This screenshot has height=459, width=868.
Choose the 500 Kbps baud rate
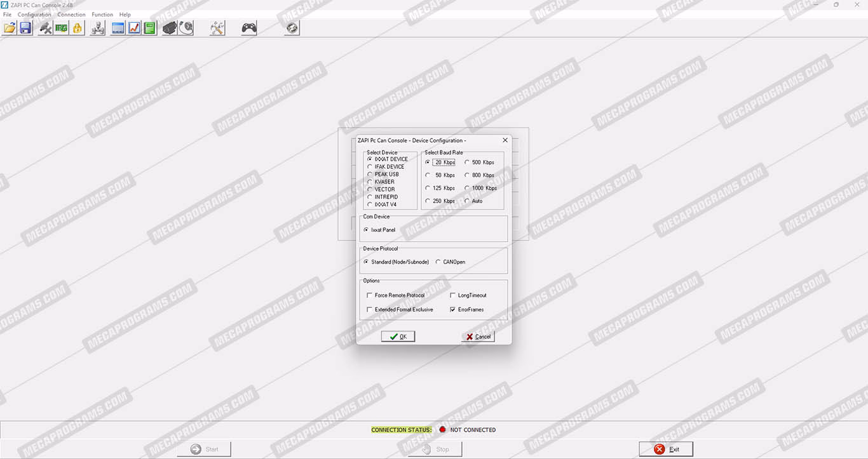point(467,163)
